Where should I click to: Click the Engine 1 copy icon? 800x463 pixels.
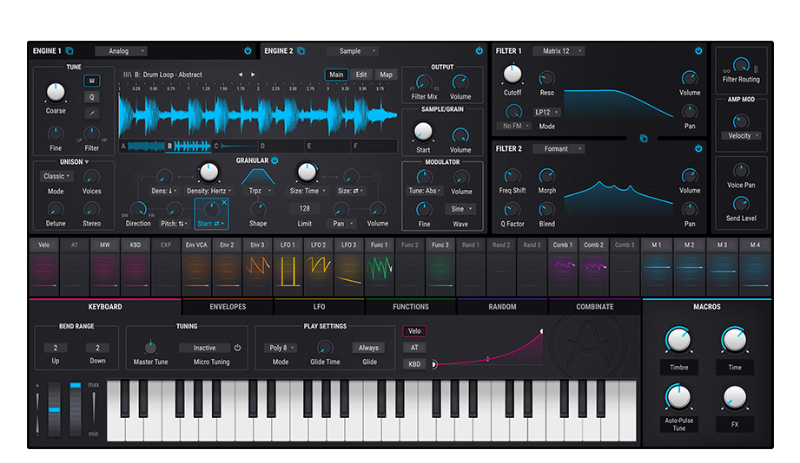pos(69,51)
